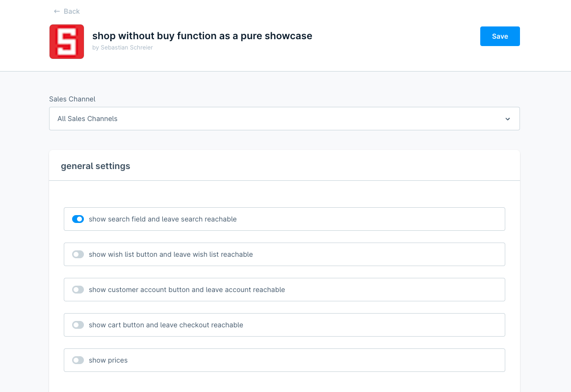Image resolution: width=571 pixels, height=392 pixels.
Task: Enable show cart button toggle
Action: [78, 325]
